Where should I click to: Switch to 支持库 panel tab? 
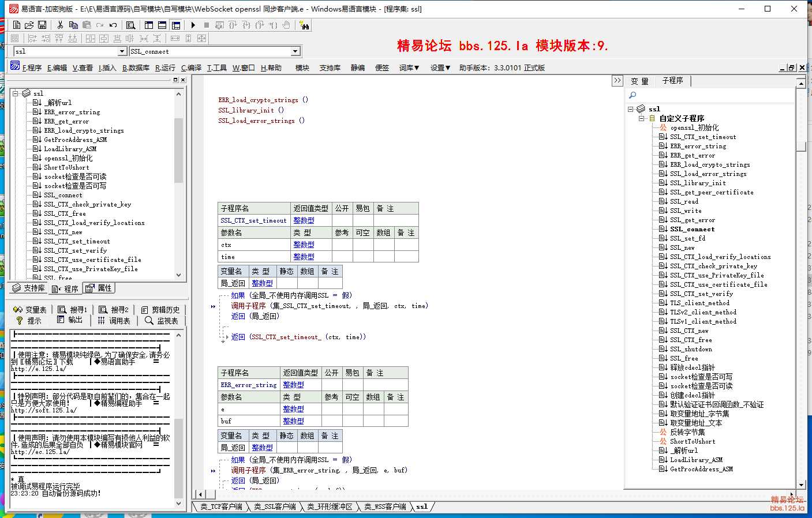[28, 288]
